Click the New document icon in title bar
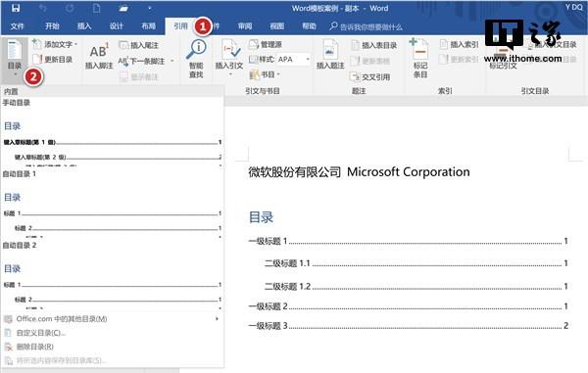Screen dimensions: 588x373 click(96, 8)
